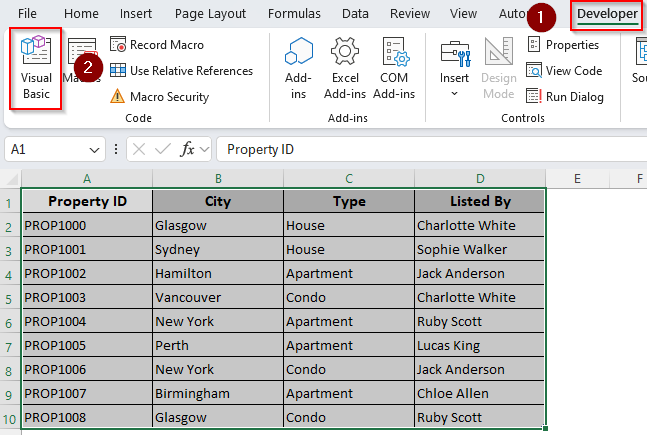Click the formula bar showing Property ID
647x435 pixels.
coord(432,149)
